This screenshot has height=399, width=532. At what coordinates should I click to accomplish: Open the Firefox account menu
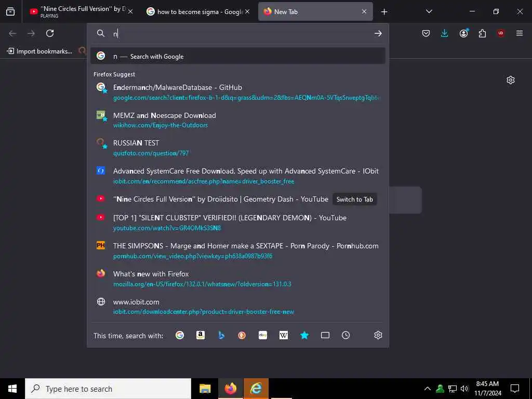click(x=463, y=33)
